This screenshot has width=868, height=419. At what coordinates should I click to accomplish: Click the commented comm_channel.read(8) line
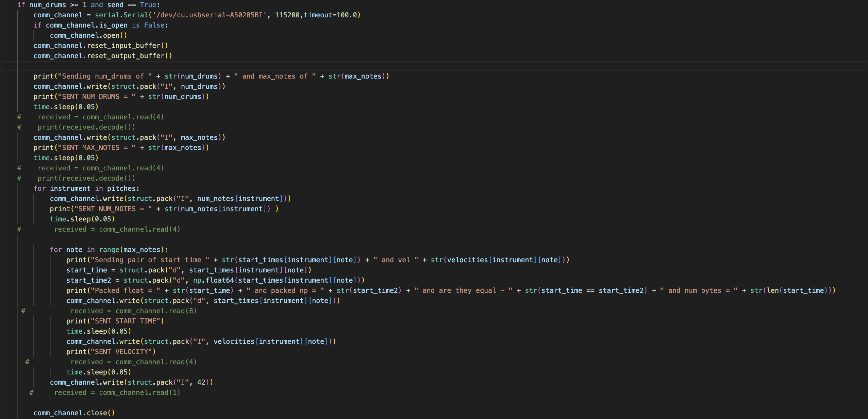pyautogui.click(x=133, y=311)
